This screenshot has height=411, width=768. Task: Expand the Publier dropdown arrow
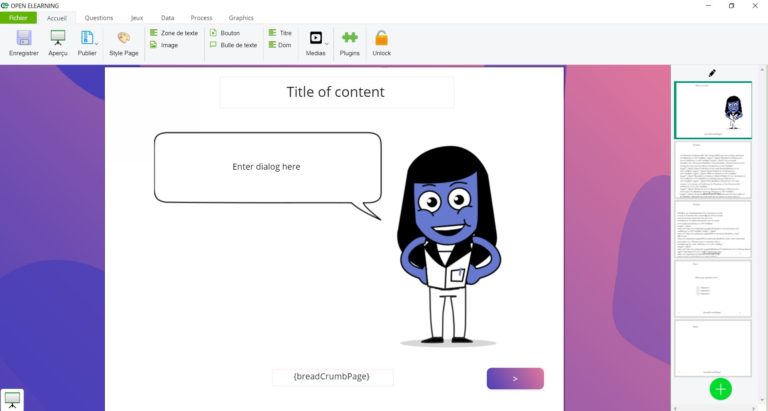(96, 44)
